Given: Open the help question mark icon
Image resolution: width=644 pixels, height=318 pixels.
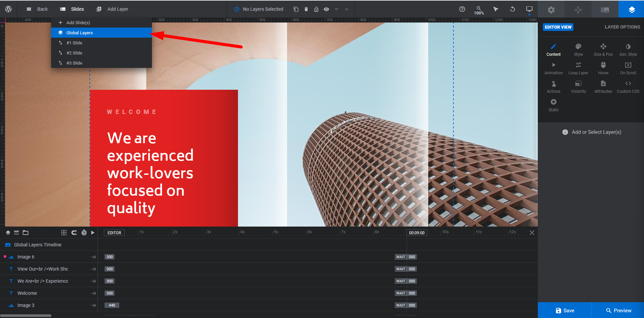Looking at the screenshot, I should pos(462,9).
